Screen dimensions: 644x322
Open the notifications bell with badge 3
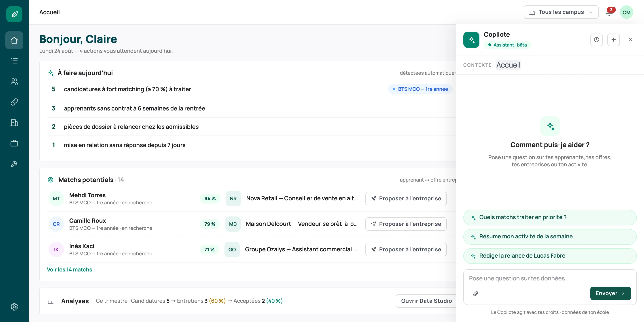coord(610,12)
